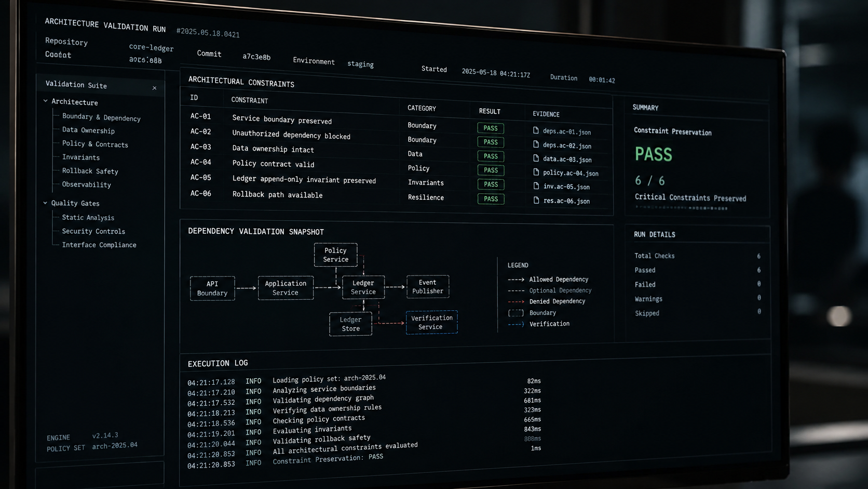Screen dimensions: 868x489
Task: Click the blue Verification legend arrow
Action: tap(516, 324)
